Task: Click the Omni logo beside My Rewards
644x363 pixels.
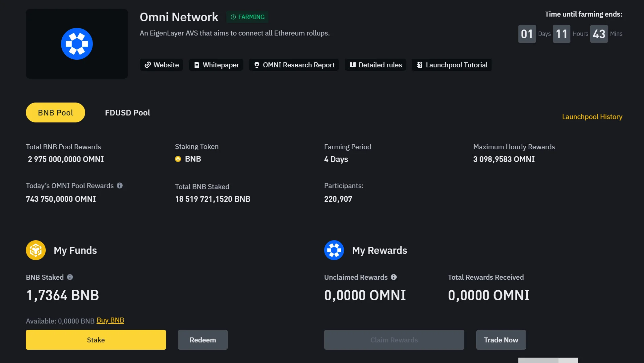Action: coord(334,250)
